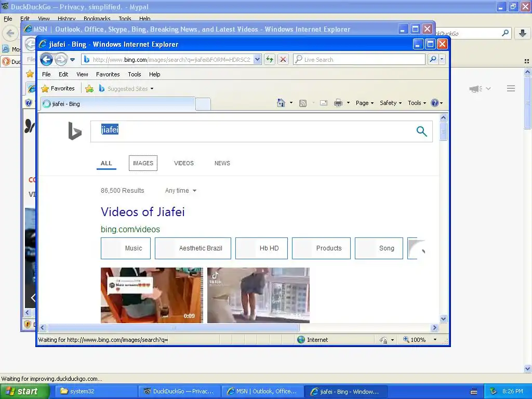Open the Suggested Sites dropdown

pos(126,88)
